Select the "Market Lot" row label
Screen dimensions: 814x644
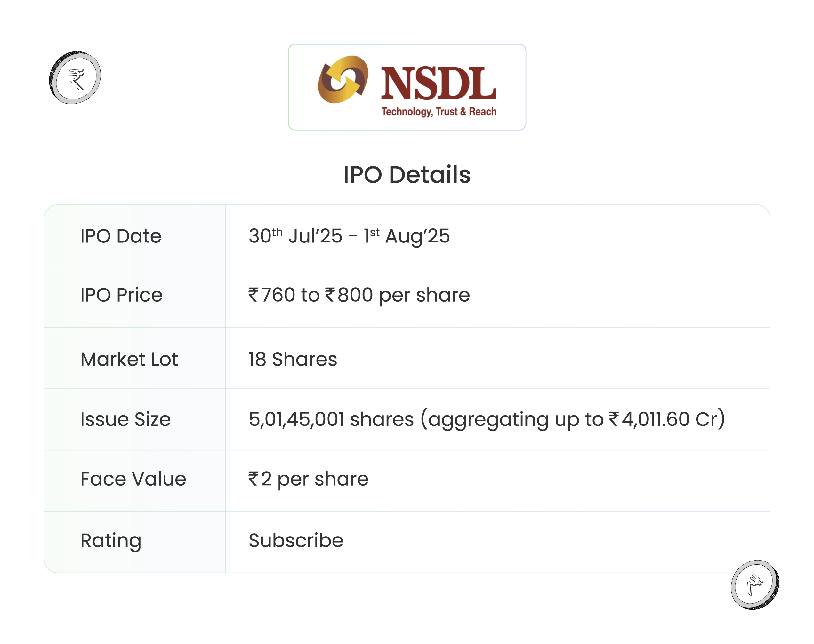coord(129,359)
